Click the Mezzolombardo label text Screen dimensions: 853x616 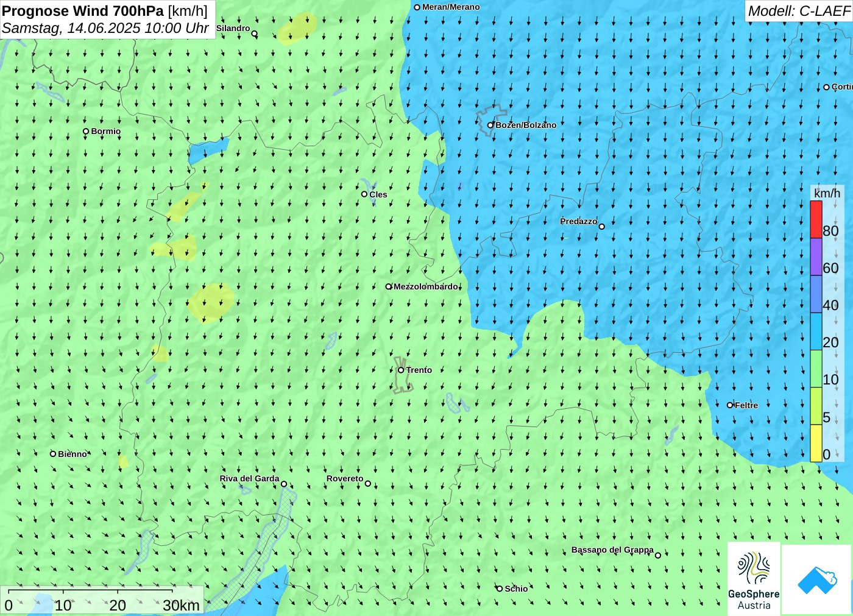tap(426, 286)
